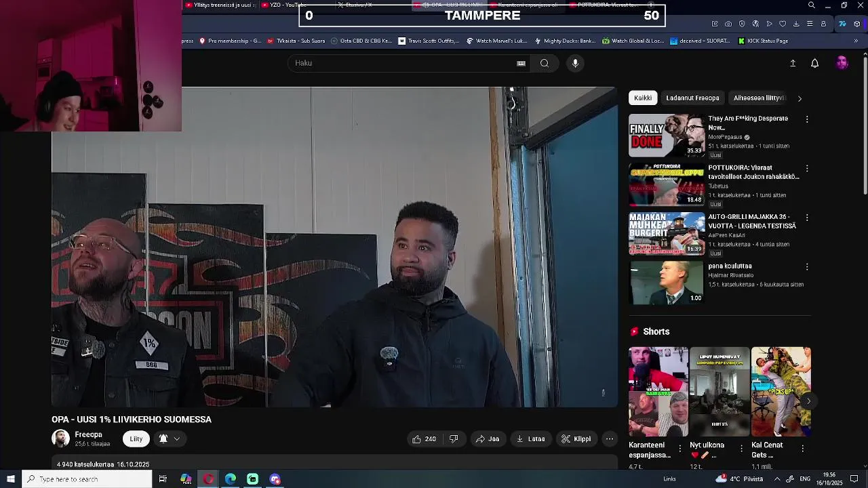Open MorePegasus channel name

725,137
